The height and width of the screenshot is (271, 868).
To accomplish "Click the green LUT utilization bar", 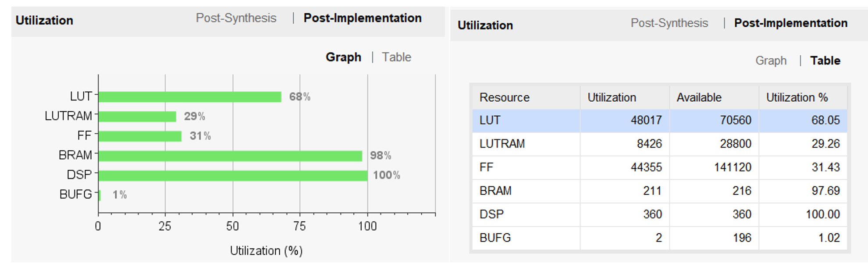I will click(x=189, y=97).
